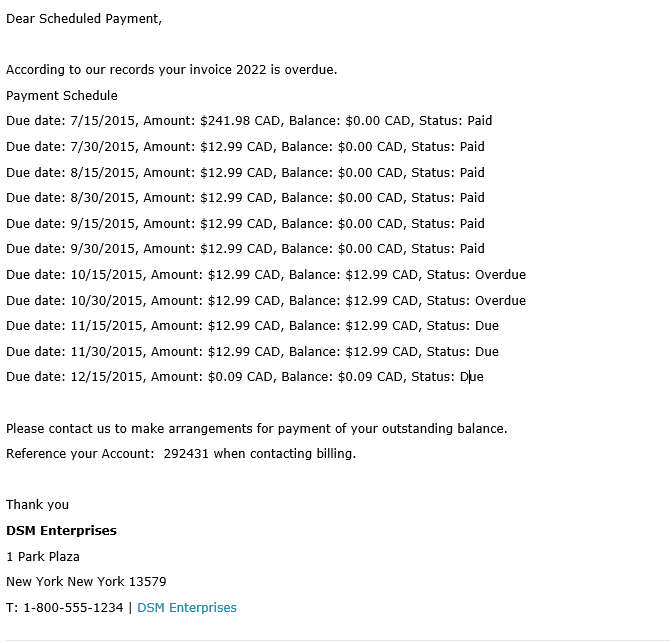Image resolution: width=672 pixels, height=643 pixels.
Task: Click the 11/15/2015 Due payment line
Action: (x=252, y=326)
